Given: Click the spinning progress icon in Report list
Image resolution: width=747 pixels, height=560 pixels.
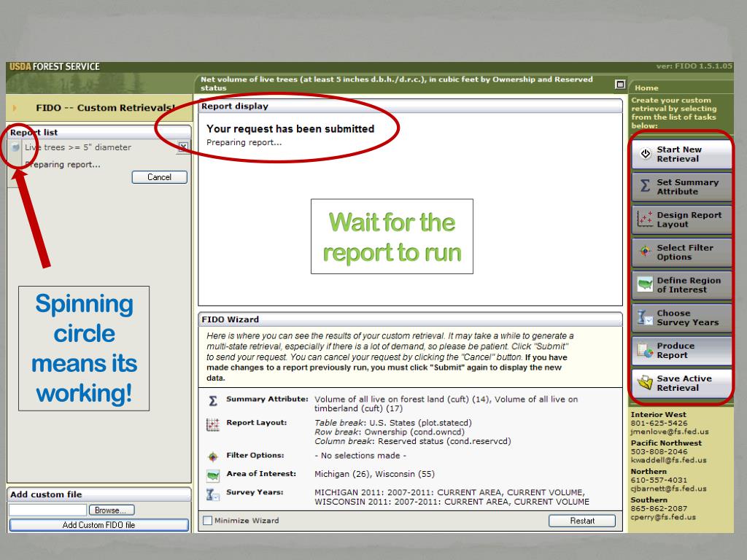Looking at the screenshot, I should (16, 147).
